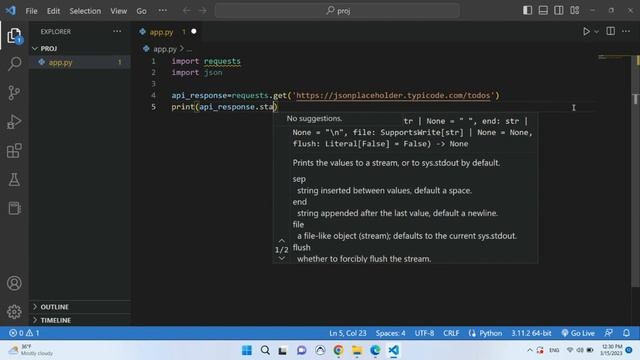Click the word requests on line 1
Screen dimensions: 640x360
pos(222,61)
